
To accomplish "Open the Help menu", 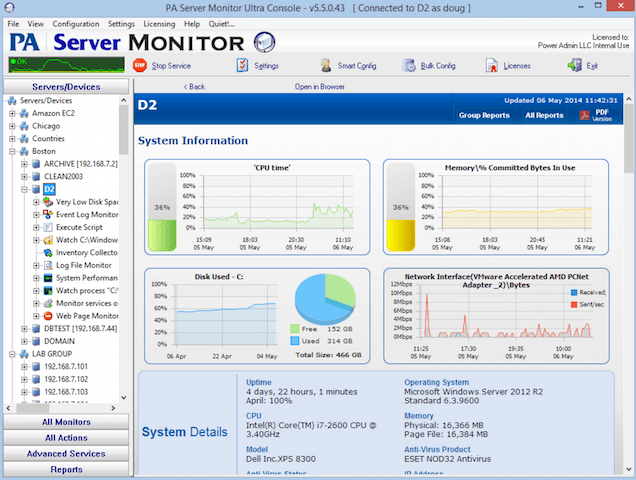I will pyautogui.click(x=192, y=24).
